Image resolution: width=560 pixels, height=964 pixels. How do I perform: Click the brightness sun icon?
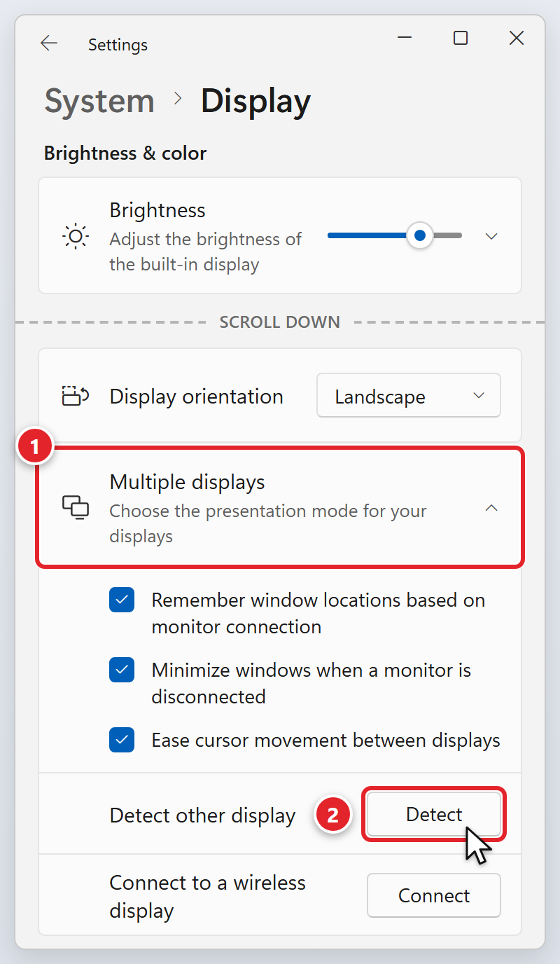[75, 237]
